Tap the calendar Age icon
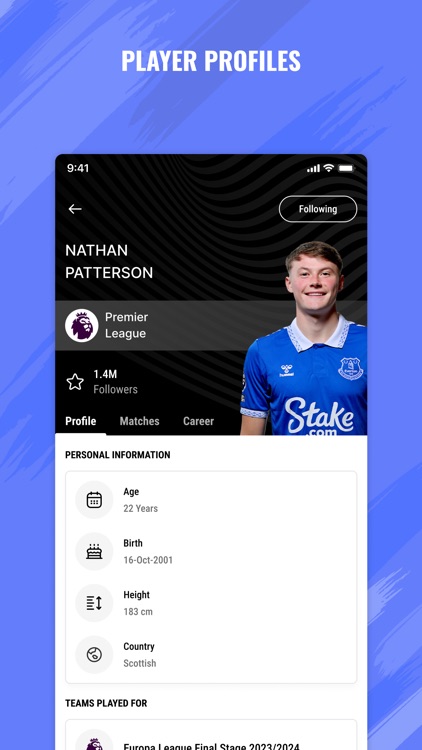Image resolution: width=422 pixels, height=750 pixels. 94,500
